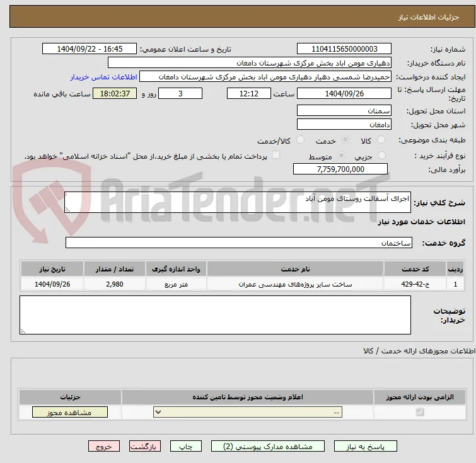Select the متوسط purchase type radio
This screenshot has height=463, width=476.
point(342,156)
